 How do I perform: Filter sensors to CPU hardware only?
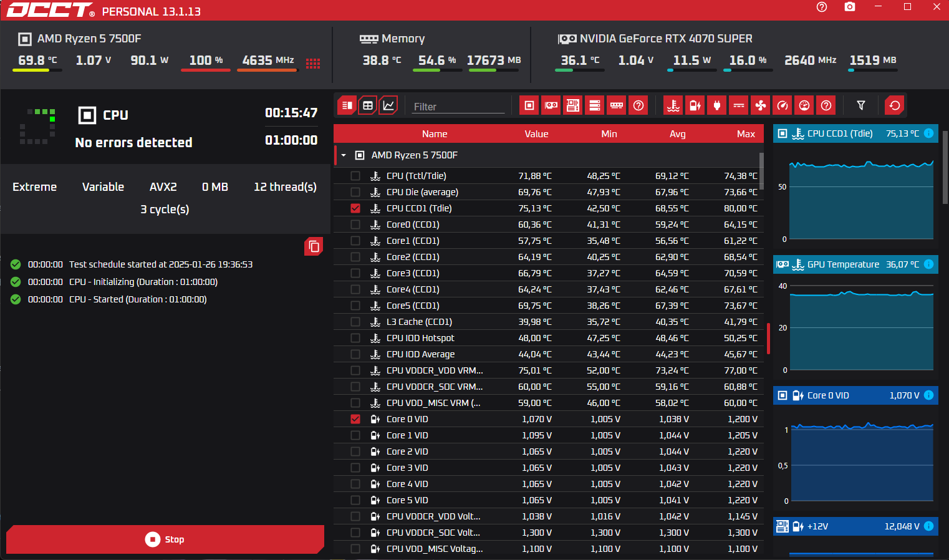[529, 105]
